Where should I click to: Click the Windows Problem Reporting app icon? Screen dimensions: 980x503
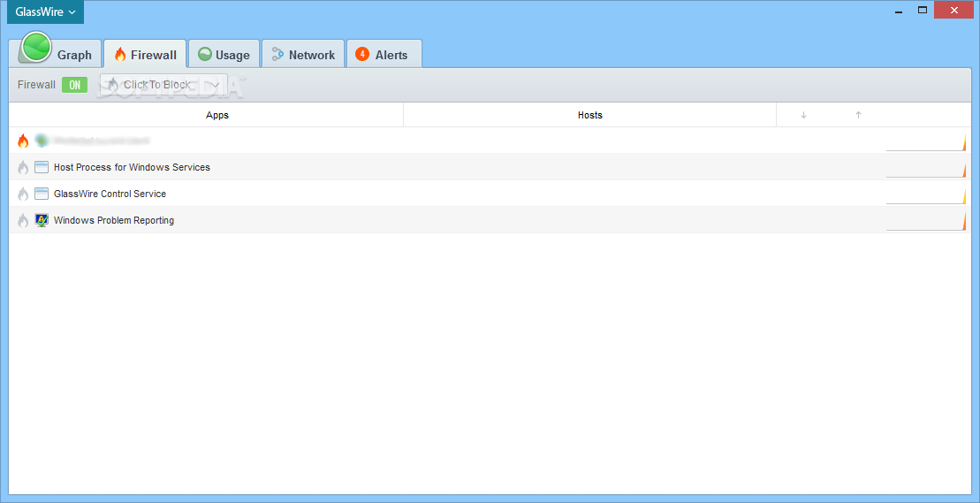click(x=42, y=220)
